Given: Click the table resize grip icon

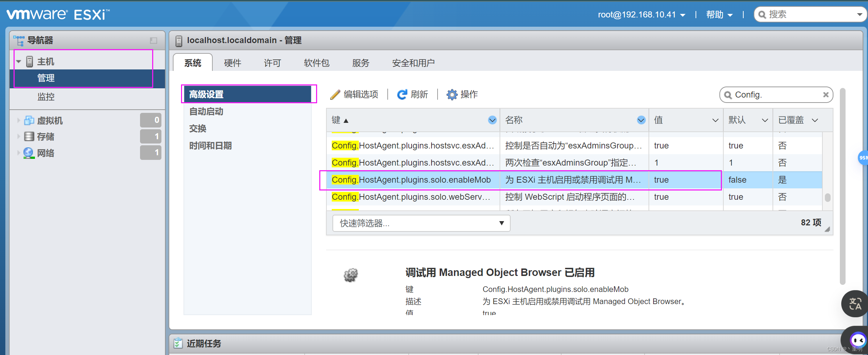Looking at the screenshot, I should [x=827, y=230].
